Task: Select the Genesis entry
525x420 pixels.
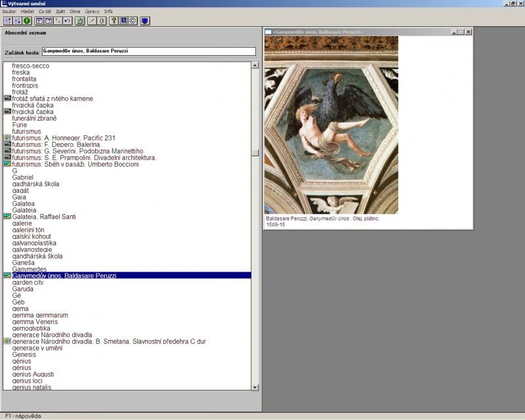Action: click(x=24, y=354)
